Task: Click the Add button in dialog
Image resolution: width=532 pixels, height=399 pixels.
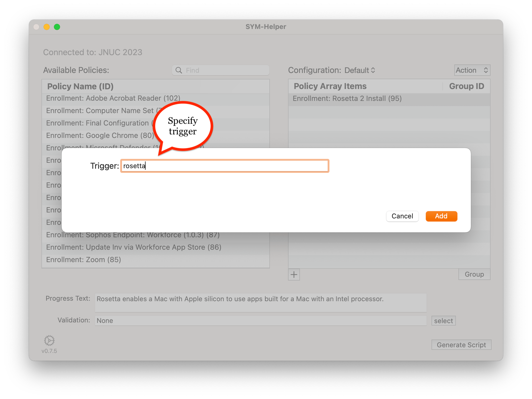Action: click(x=441, y=216)
